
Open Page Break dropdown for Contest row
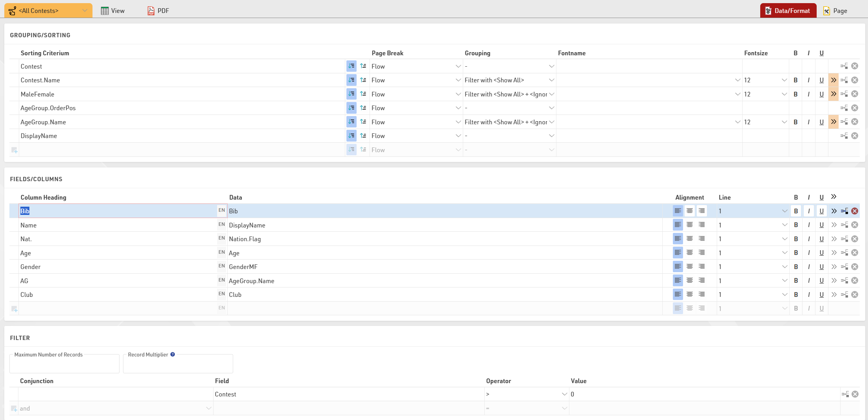click(x=416, y=66)
